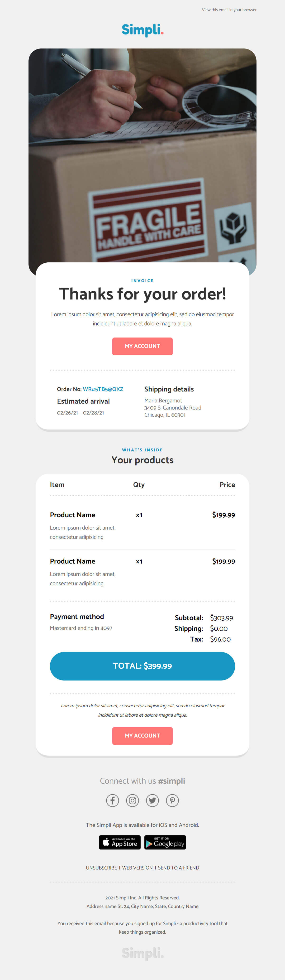Open the Instagram social icon
The width and height of the screenshot is (285, 980).
click(x=133, y=801)
